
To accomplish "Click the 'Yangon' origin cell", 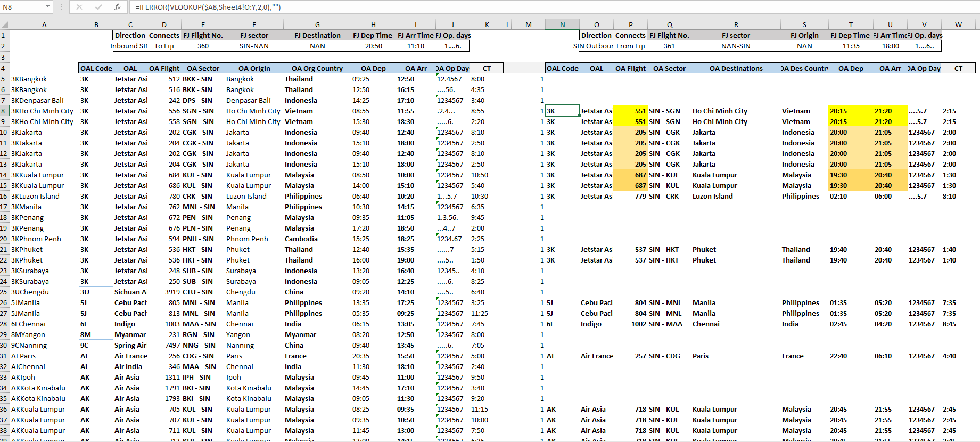I will (254, 334).
